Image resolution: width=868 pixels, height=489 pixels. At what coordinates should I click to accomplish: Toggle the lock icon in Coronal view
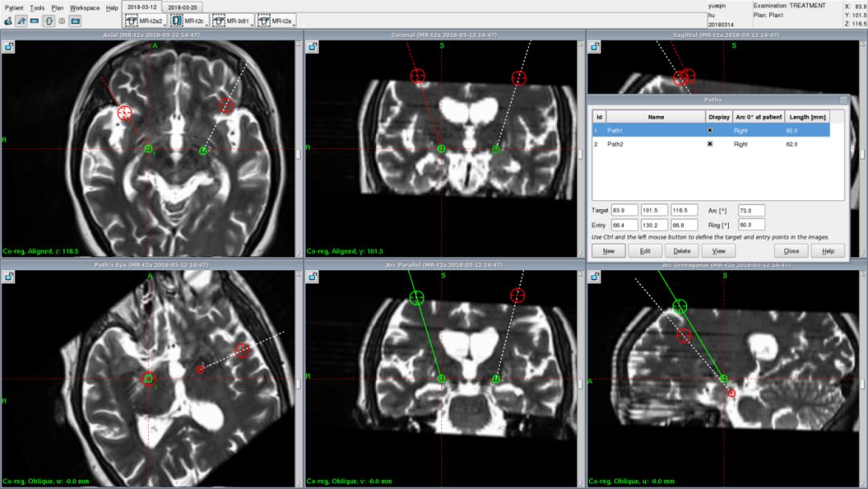[313, 47]
